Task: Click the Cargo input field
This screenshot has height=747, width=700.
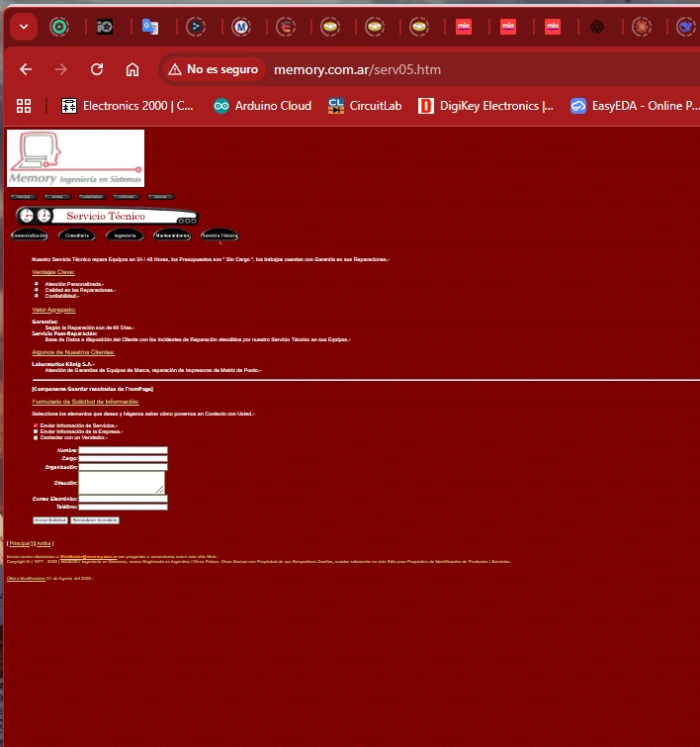Action: [123, 458]
